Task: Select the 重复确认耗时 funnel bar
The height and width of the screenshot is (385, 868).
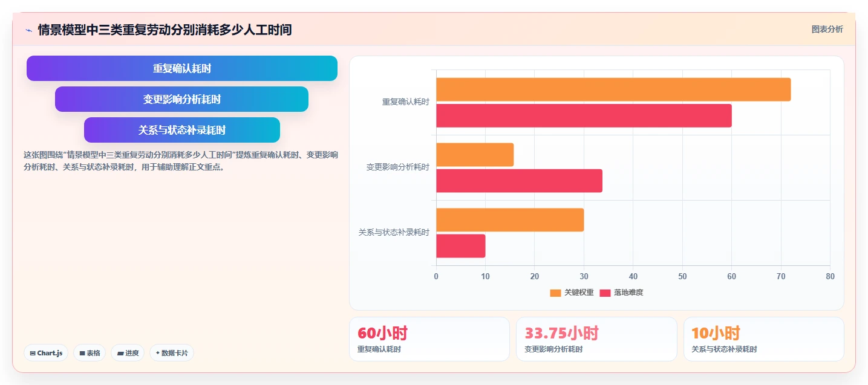Action: pos(182,68)
